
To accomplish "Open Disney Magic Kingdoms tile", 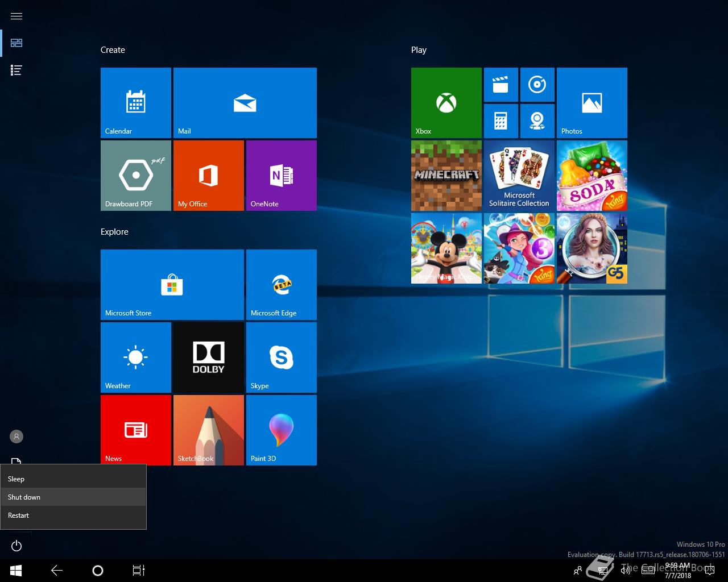I will click(x=446, y=248).
